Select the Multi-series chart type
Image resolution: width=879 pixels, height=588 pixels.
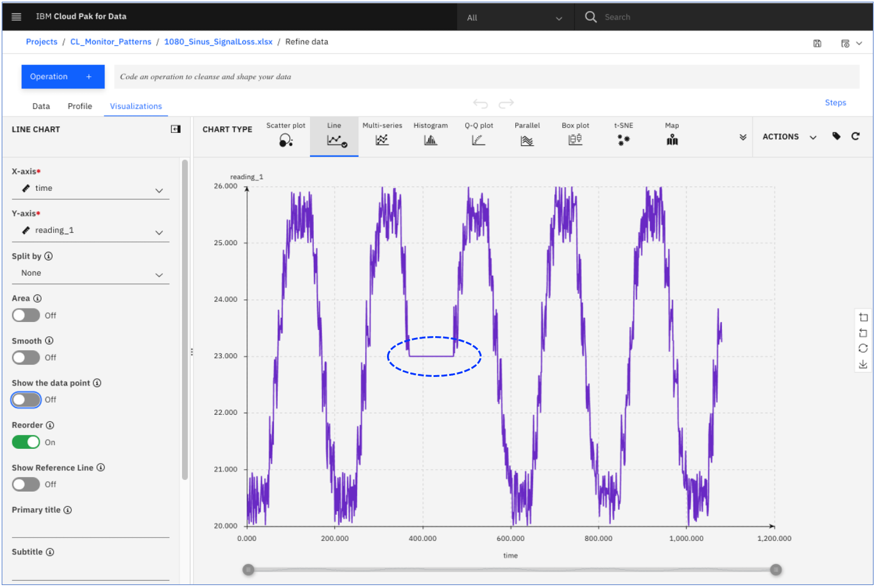[382, 135]
